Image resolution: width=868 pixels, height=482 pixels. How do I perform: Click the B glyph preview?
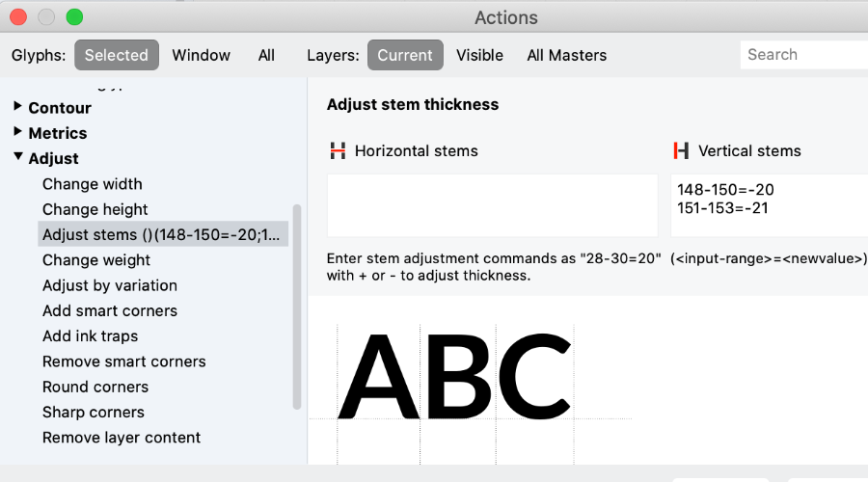(x=458, y=376)
